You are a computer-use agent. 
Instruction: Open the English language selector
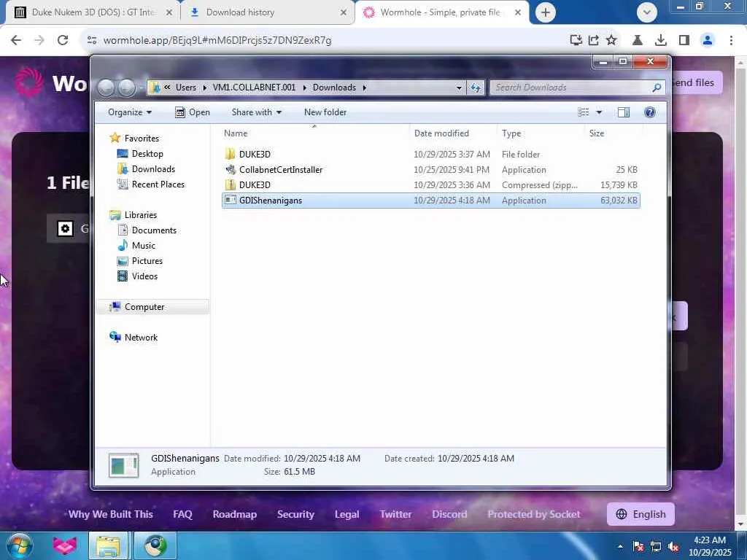640,514
